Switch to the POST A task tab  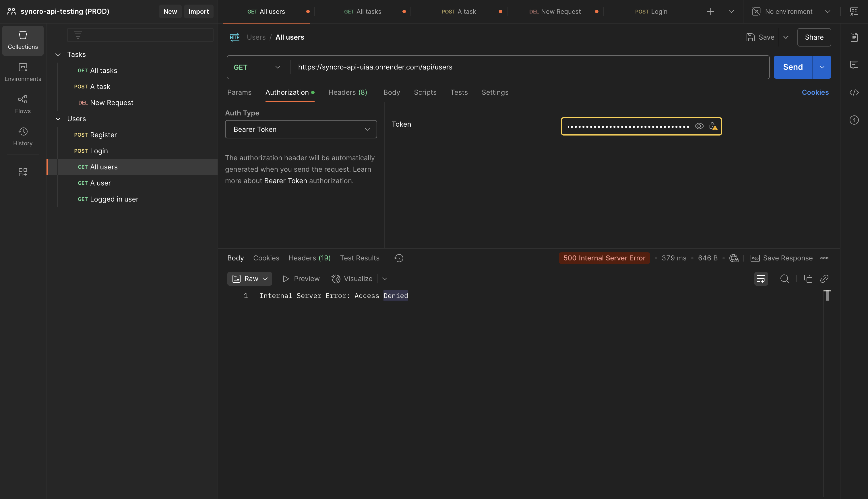459,12
